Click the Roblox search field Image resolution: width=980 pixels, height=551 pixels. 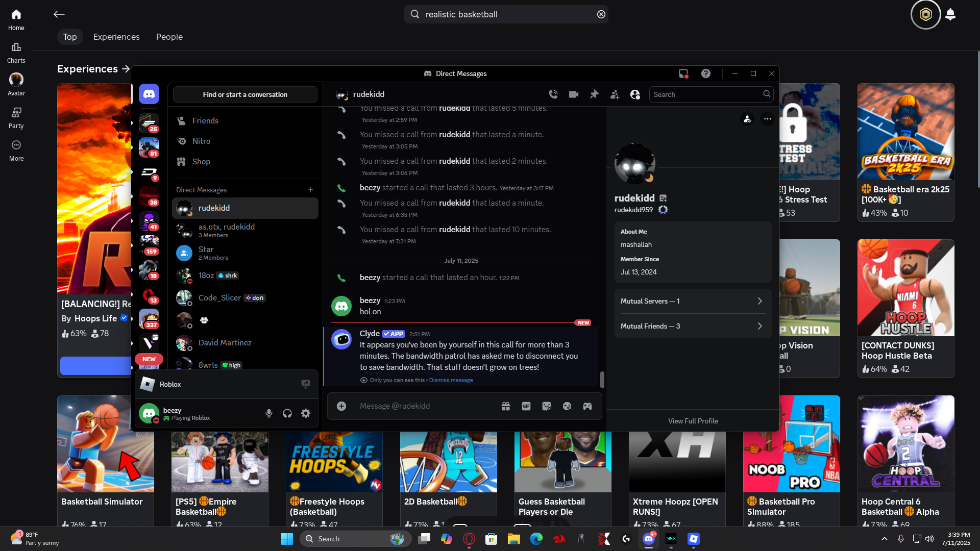506,14
